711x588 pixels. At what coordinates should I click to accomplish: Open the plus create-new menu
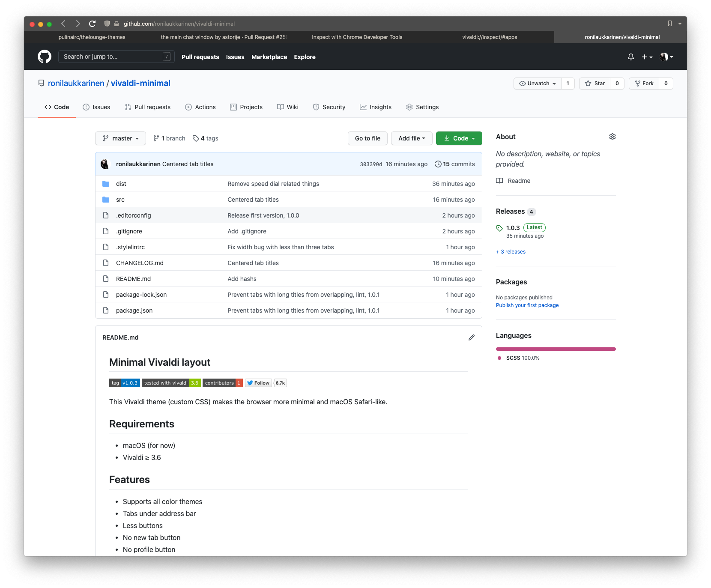click(x=647, y=57)
